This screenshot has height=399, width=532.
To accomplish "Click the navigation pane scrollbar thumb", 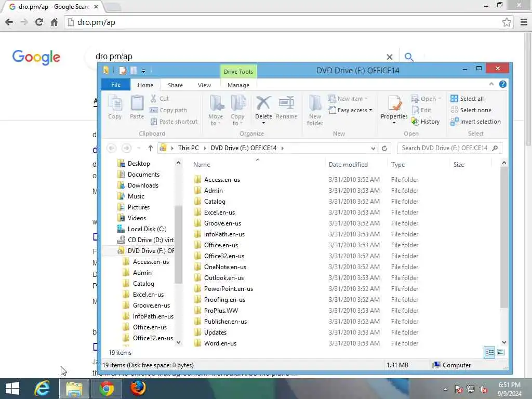I will 178,245.
